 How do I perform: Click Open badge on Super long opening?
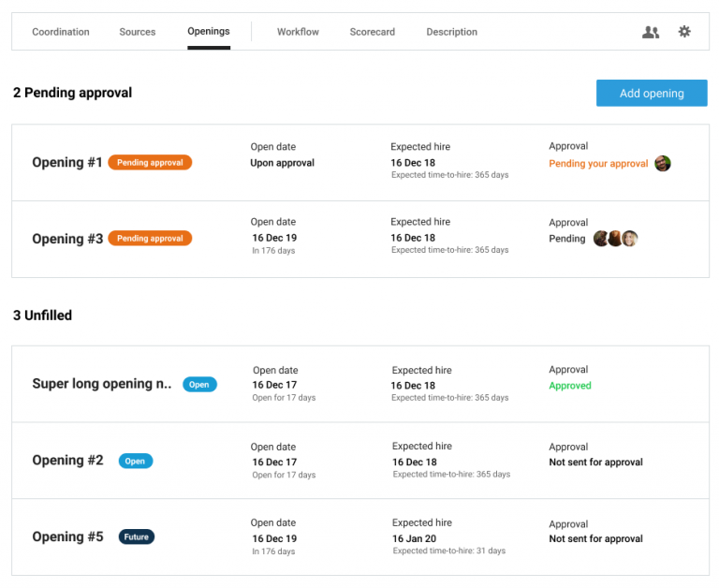click(x=199, y=384)
